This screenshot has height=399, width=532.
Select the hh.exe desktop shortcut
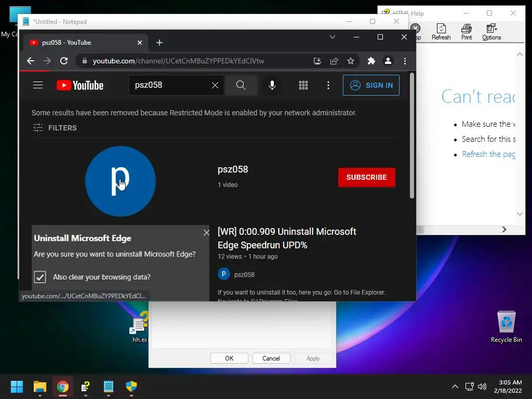(x=139, y=327)
